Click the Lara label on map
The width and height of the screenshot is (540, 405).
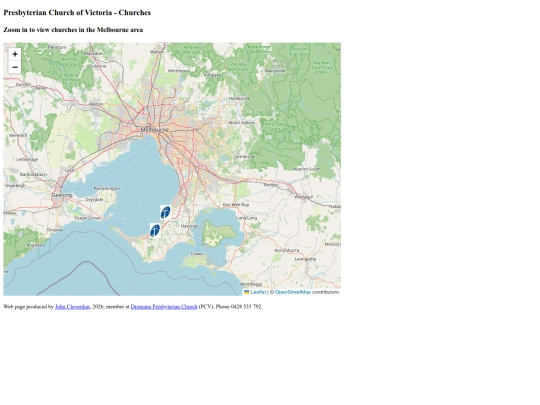69,170
